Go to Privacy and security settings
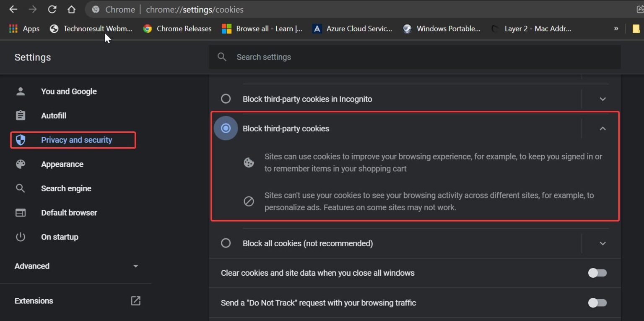Screen dimensions: 644x321 pyautogui.click(x=76, y=140)
